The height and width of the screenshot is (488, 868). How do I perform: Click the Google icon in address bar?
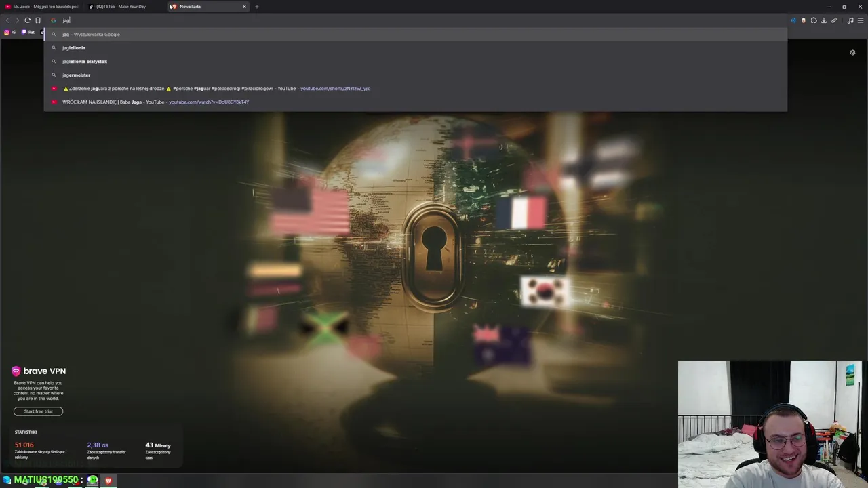[54, 20]
